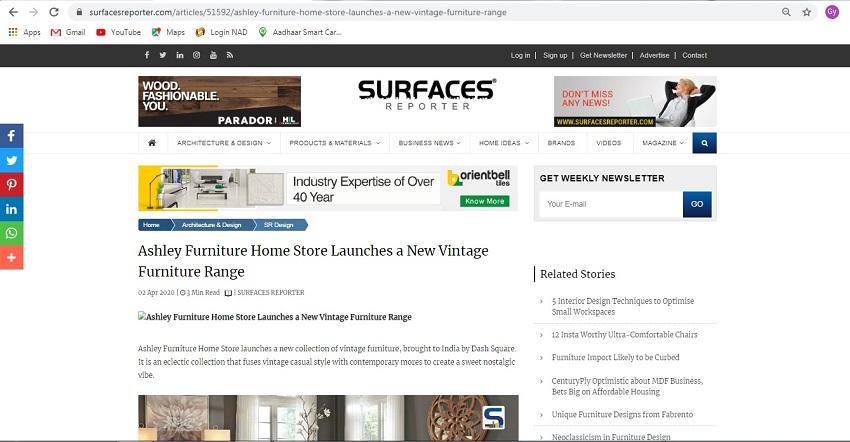Viewport: 850px width, 442px height.
Task: Submit newsletter email with GO button
Action: click(x=697, y=204)
